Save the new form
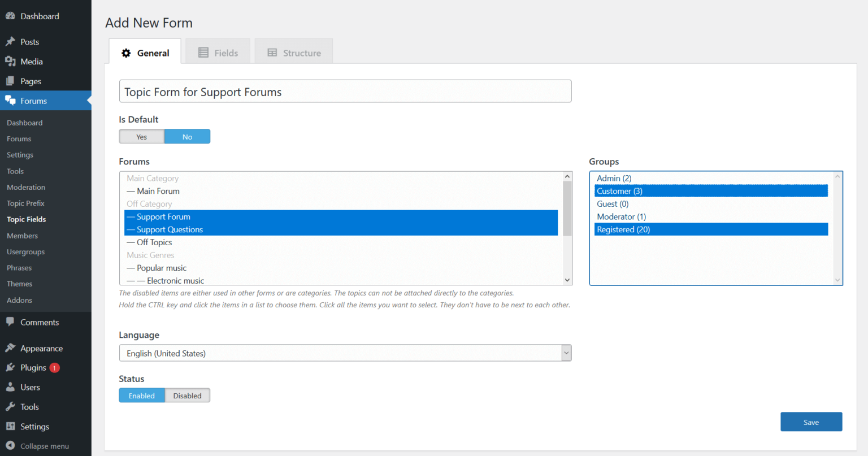 tap(811, 422)
